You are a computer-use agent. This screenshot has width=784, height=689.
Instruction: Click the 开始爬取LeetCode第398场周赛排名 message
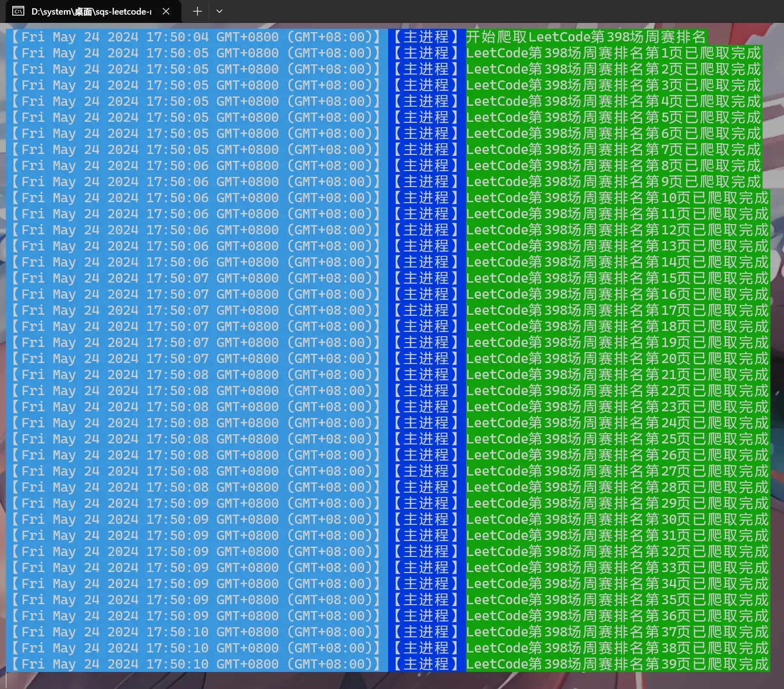(586, 37)
